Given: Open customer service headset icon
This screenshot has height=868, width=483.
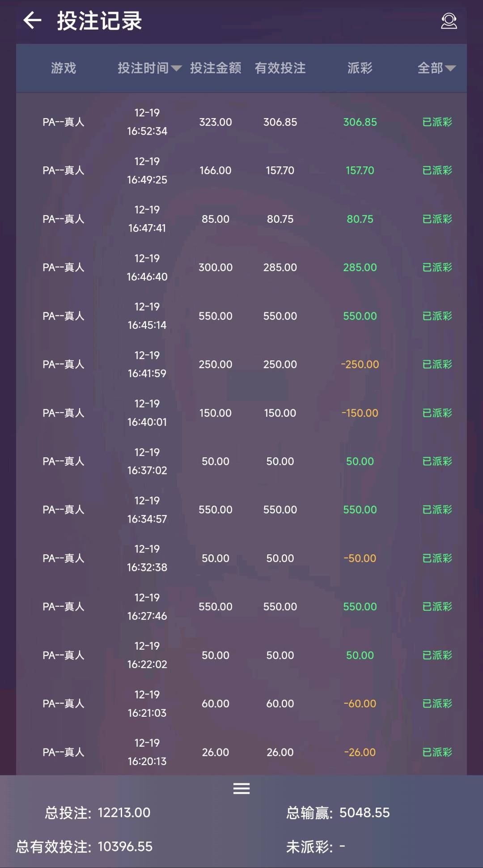Looking at the screenshot, I should coord(449,21).
